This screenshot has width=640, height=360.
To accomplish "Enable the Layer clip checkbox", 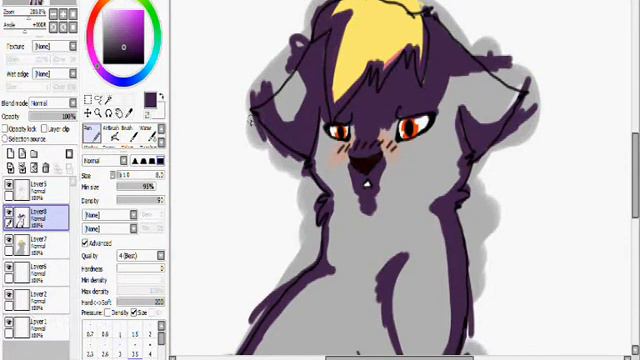I will pyautogui.click(x=44, y=129).
